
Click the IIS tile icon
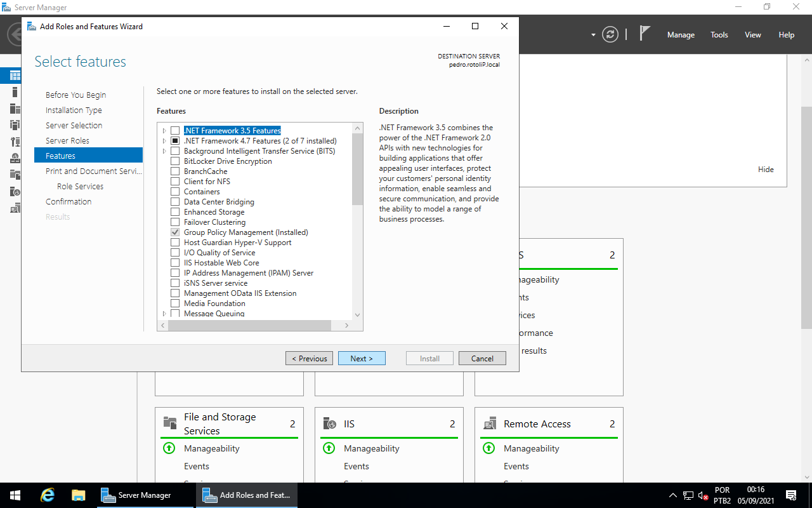click(x=330, y=424)
